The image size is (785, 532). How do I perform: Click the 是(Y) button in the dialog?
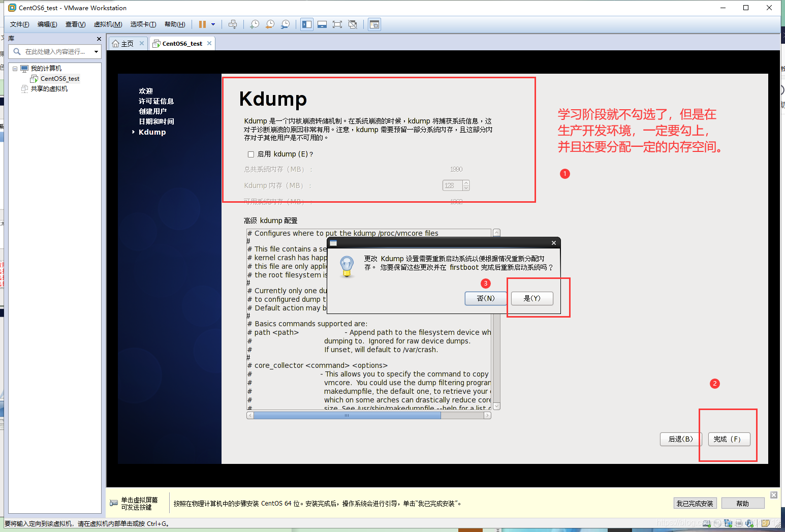pyautogui.click(x=531, y=298)
